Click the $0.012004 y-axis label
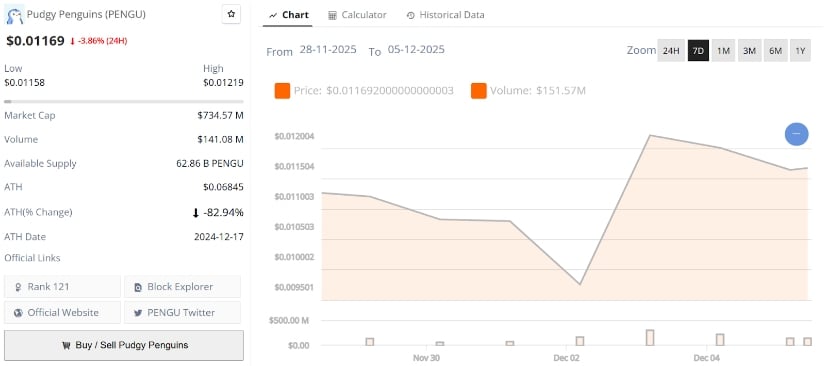Viewport: 825px width, 366px height. [x=294, y=137]
